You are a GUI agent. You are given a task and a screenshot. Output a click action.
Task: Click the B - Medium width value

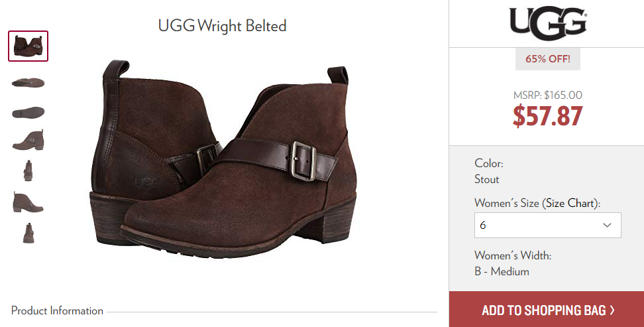[x=502, y=271]
